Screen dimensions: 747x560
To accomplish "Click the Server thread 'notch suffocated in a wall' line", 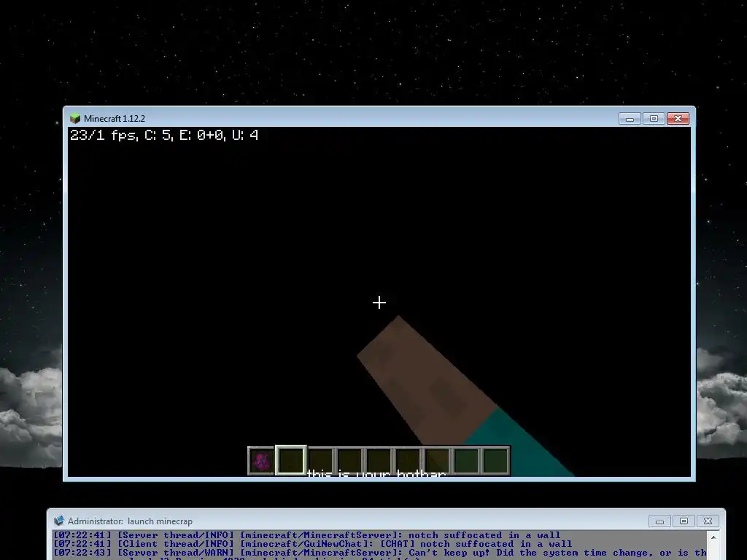I will (x=306, y=534).
